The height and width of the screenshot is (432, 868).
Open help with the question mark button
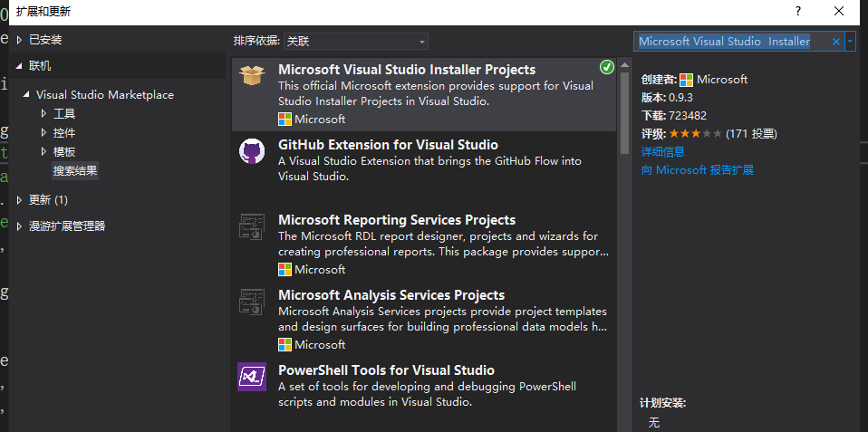tap(798, 11)
